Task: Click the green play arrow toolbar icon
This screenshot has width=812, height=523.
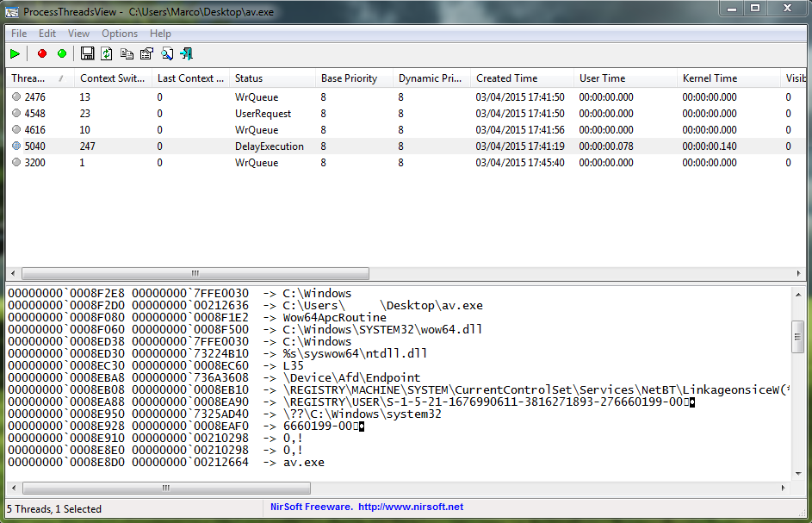Action: point(15,54)
